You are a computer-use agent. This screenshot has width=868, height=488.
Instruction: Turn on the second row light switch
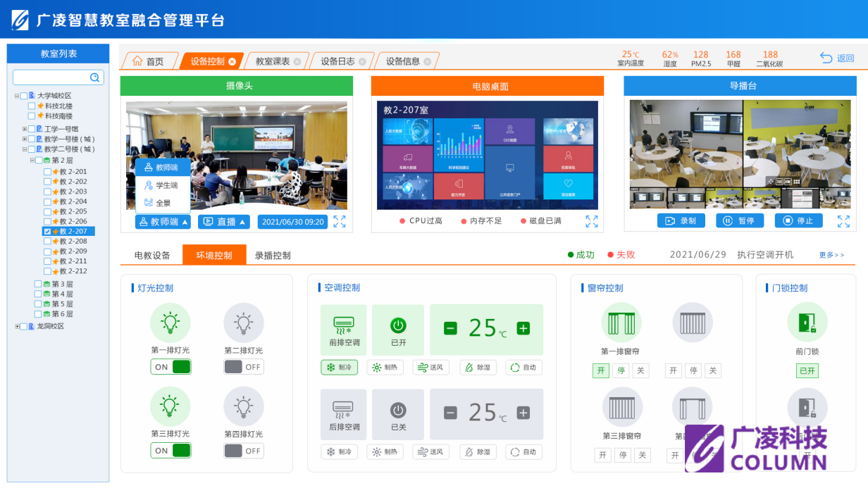click(244, 367)
